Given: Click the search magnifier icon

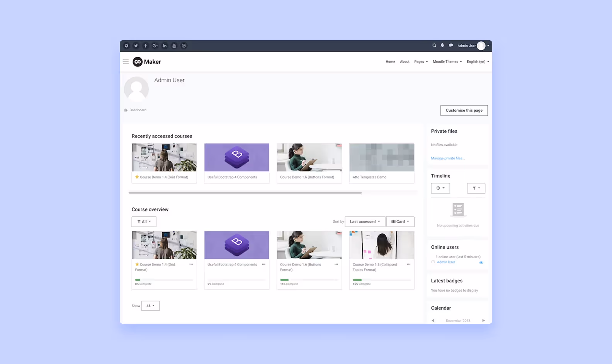Looking at the screenshot, I should coord(434,45).
